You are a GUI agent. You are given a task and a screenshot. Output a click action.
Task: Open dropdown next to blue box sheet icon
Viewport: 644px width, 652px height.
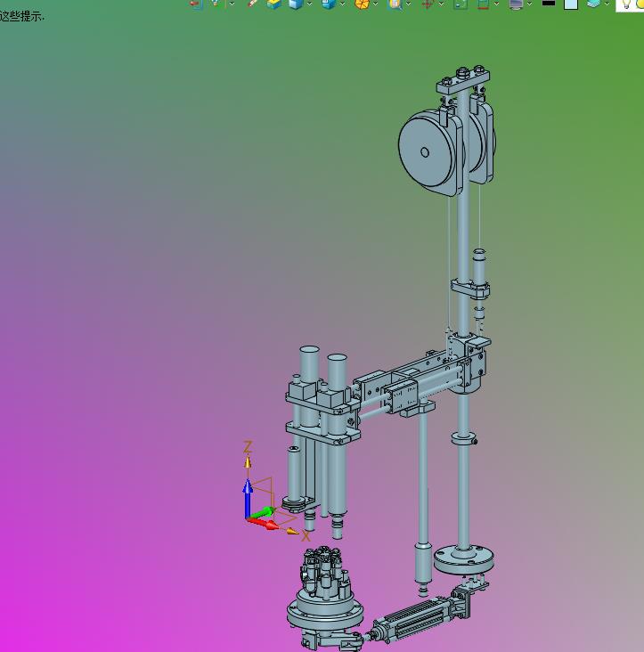pyautogui.click(x=343, y=4)
